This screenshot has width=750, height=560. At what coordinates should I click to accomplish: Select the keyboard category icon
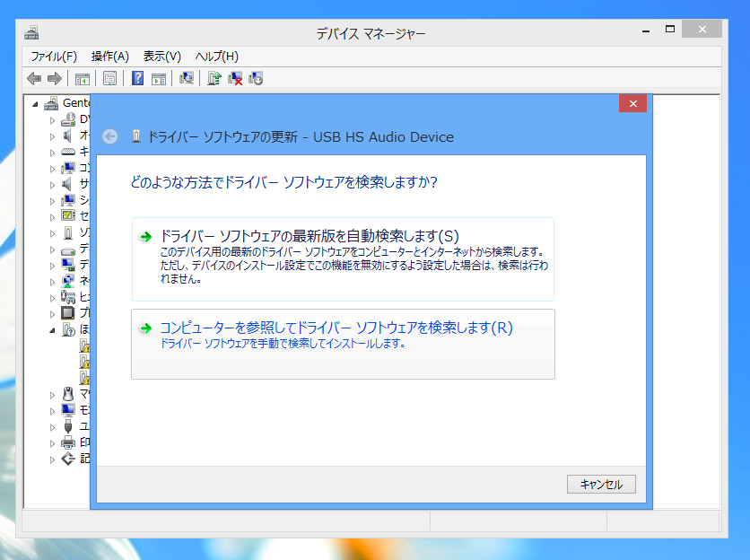[68, 152]
